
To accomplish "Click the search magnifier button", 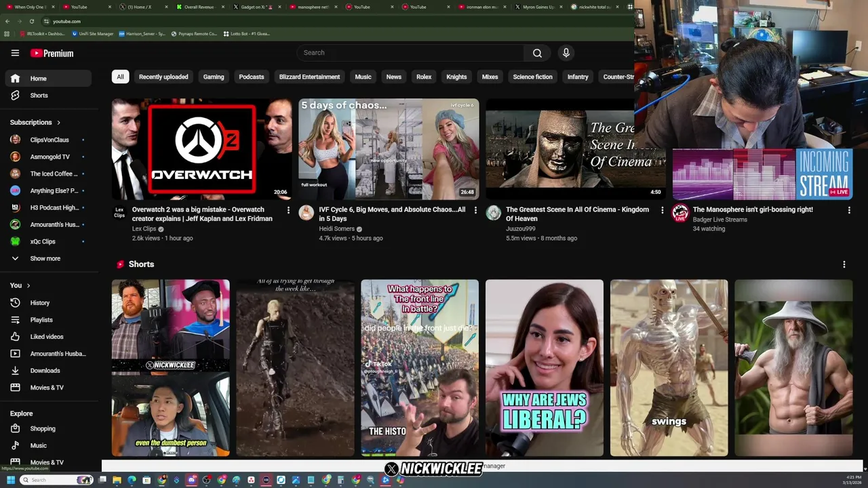I will click(x=537, y=53).
